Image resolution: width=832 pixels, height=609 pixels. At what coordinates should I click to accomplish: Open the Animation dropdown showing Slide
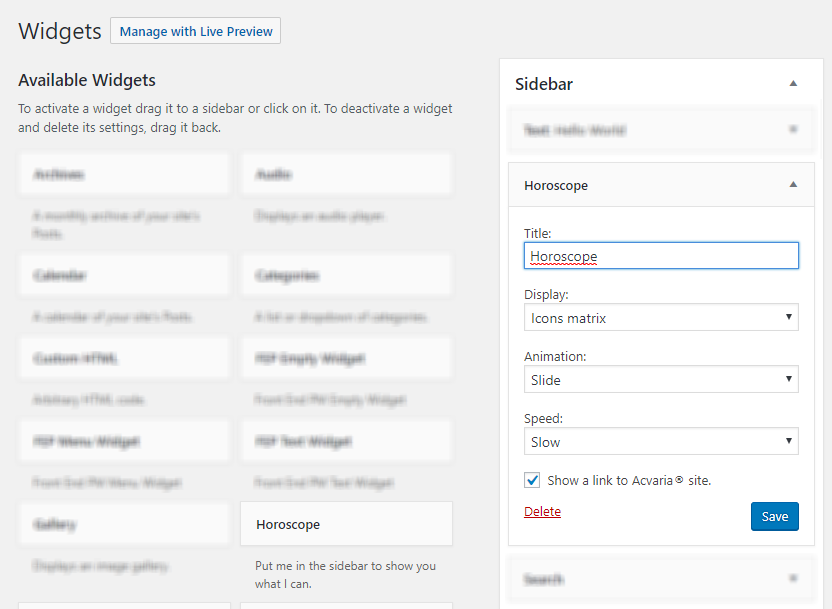click(661, 379)
